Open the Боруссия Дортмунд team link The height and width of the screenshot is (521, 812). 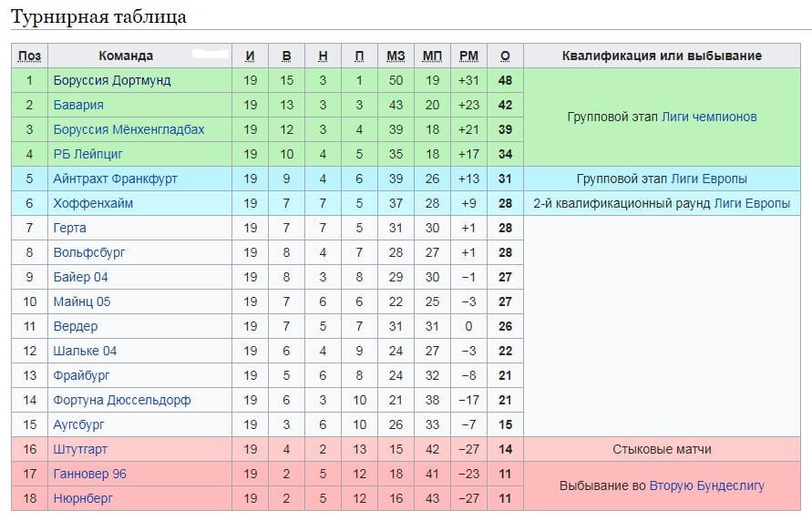(112, 80)
